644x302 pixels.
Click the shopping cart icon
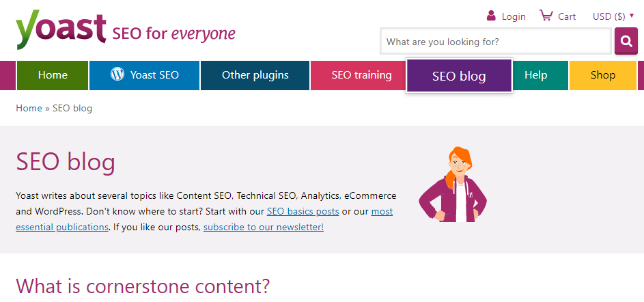pos(546,16)
